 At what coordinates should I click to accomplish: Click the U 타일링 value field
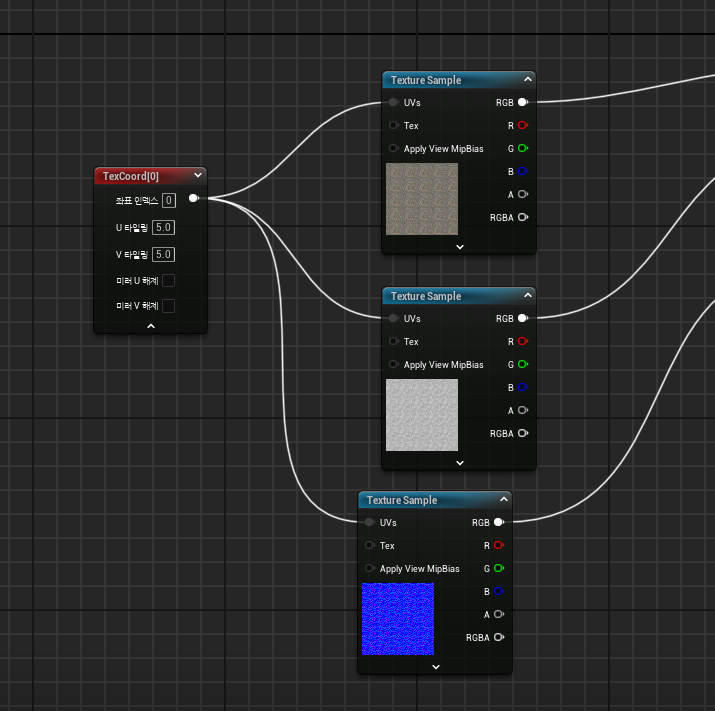click(164, 228)
